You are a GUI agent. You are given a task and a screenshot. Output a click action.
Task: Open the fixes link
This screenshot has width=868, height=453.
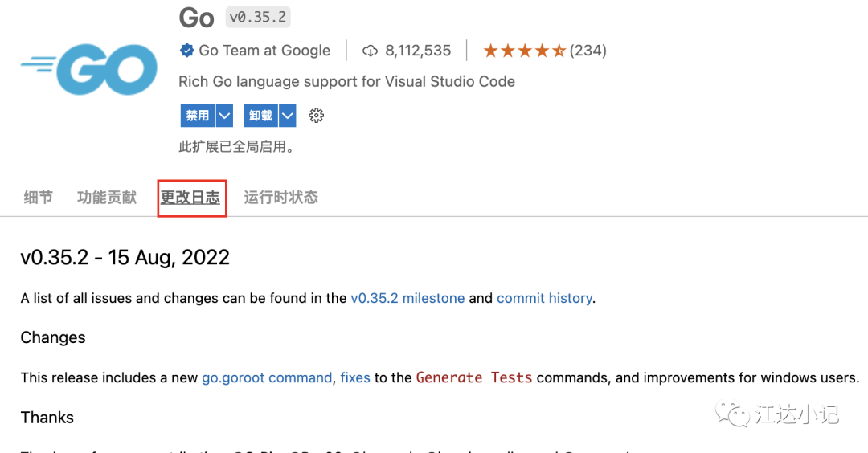(x=355, y=377)
